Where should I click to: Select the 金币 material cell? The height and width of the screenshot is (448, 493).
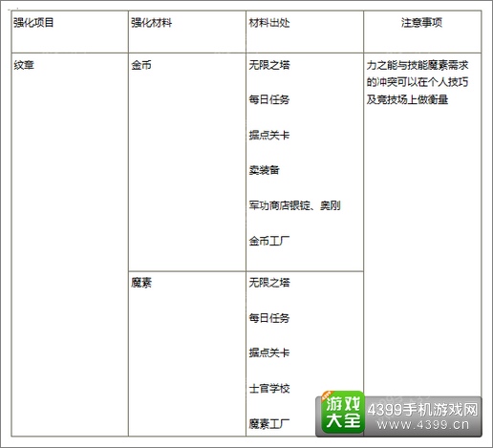141,65
